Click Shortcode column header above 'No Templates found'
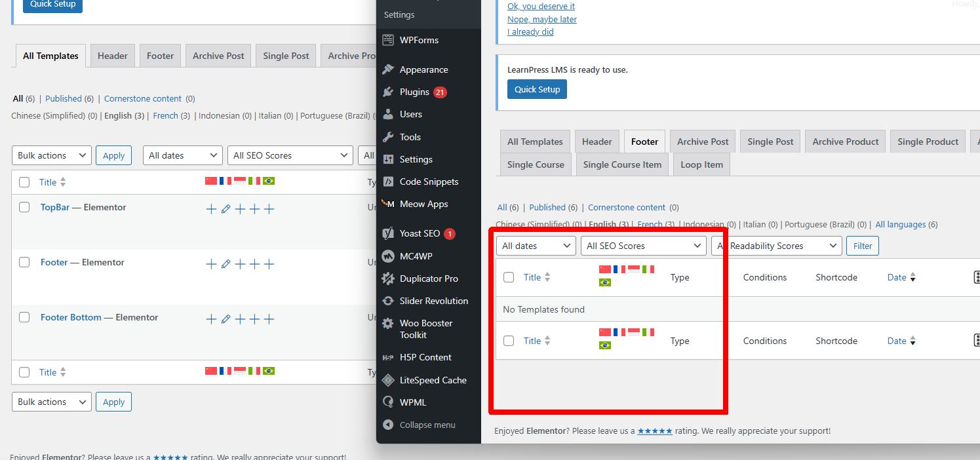 coord(836,277)
